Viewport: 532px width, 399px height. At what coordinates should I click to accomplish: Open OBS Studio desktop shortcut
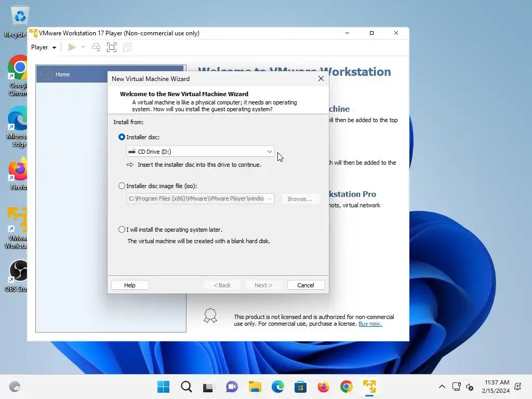coord(17,275)
